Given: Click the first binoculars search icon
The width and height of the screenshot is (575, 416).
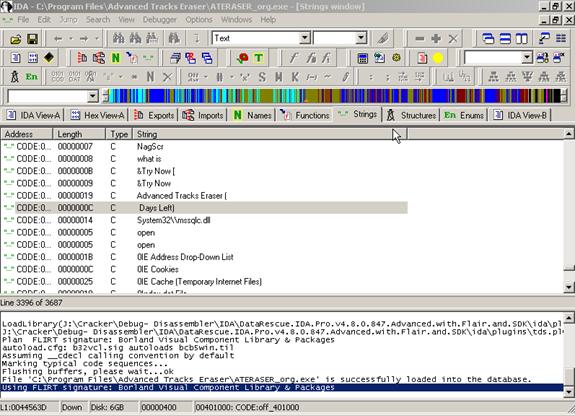Looking at the screenshot, I should (x=118, y=39).
